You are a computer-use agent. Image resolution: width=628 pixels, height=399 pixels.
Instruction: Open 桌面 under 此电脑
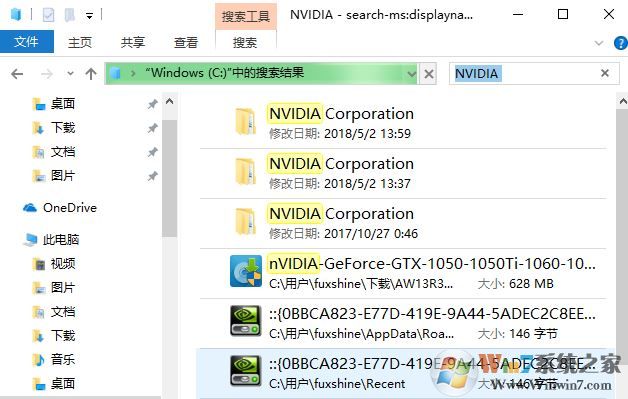coord(63,384)
